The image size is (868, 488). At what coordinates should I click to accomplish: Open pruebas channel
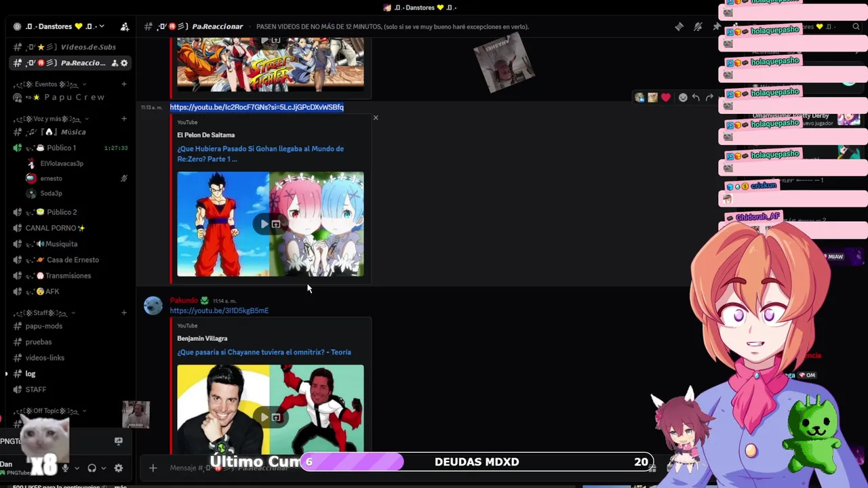click(x=71, y=342)
